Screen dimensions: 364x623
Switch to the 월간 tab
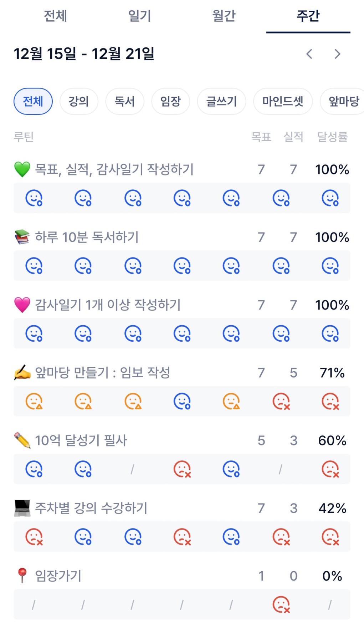[224, 16]
